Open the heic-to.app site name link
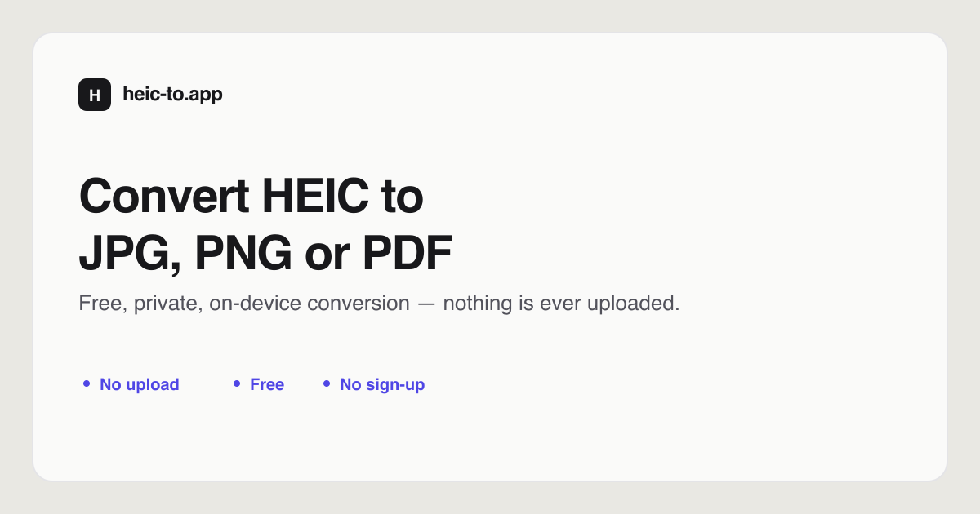980x514 pixels. coord(172,95)
